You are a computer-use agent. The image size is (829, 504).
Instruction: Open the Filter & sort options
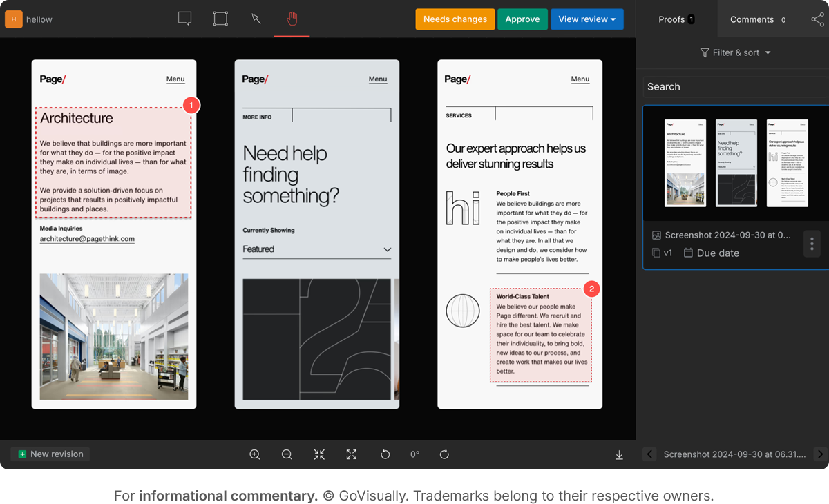735,52
